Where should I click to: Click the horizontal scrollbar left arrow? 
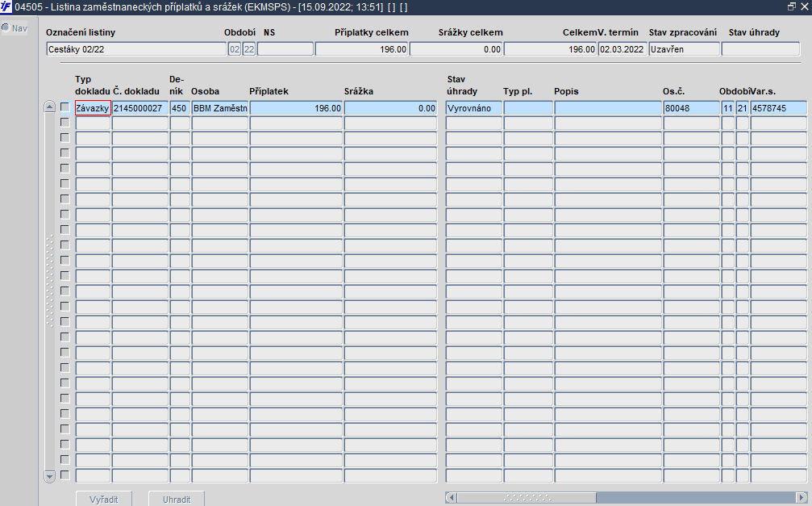[x=451, y=498]
